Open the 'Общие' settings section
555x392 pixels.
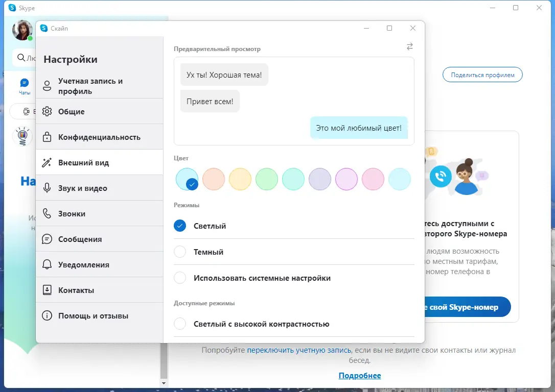tap(100, 111)
